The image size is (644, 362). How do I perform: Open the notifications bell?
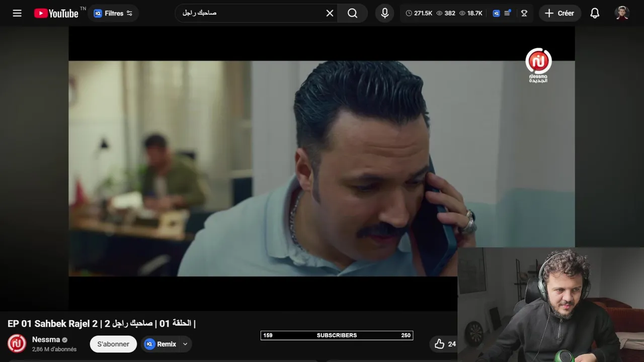595,13
